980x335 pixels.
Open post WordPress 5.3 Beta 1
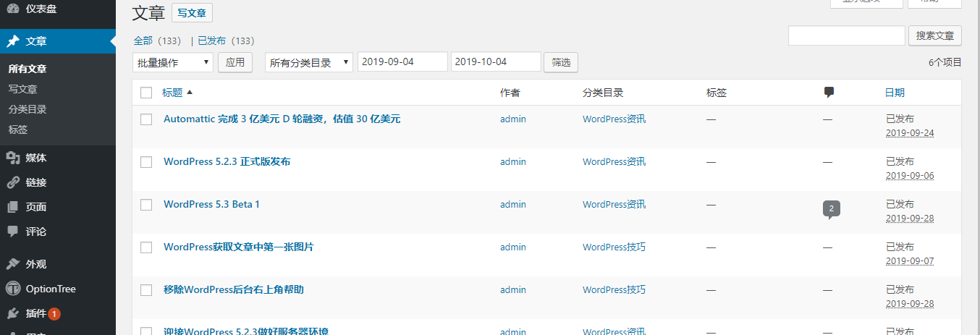pyautogui.click(x=211, y=204)
